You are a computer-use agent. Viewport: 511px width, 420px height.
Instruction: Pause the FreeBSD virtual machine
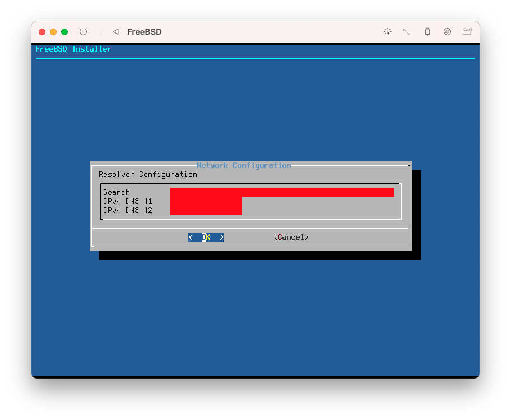(x=100, y=31)
